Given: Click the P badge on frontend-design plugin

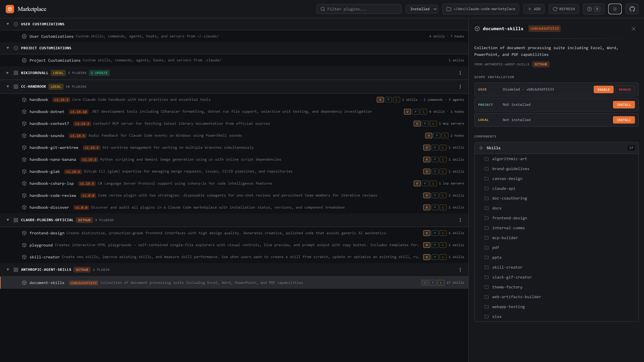Looking at the screenshot, I should (435, 233).
